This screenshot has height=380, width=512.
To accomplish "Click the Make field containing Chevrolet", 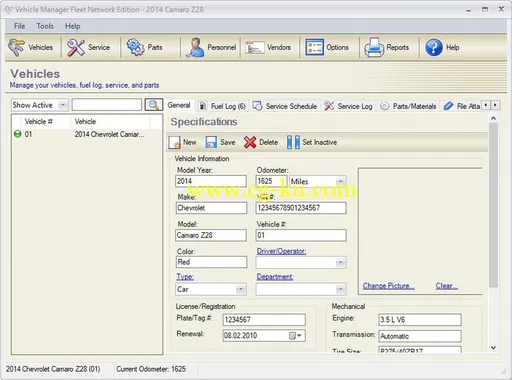I will point(211,208).
